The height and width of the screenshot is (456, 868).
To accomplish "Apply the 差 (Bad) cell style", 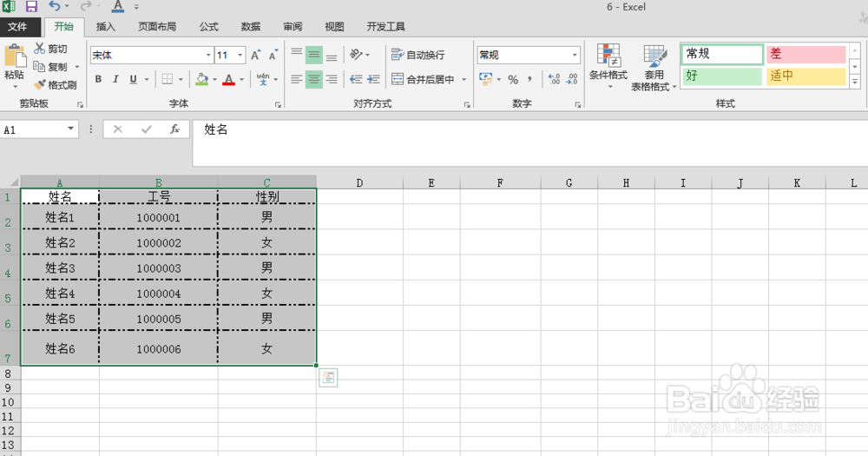I will [806, 54].
